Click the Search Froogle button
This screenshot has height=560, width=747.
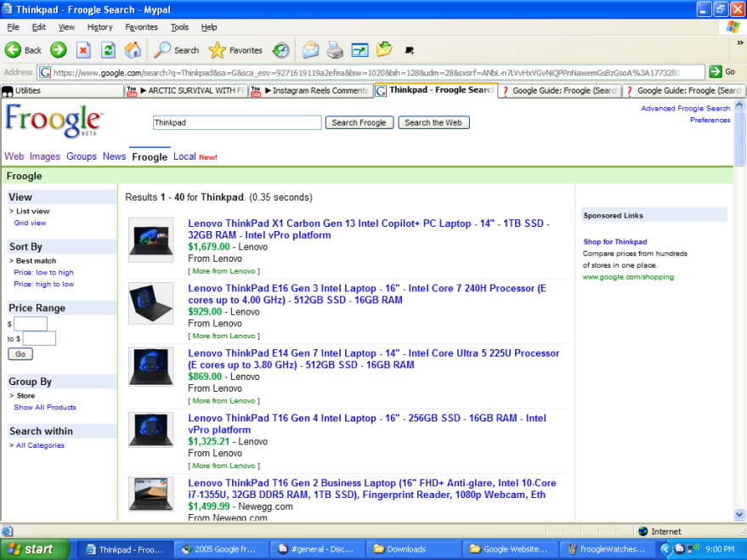[x=359, y=122]
